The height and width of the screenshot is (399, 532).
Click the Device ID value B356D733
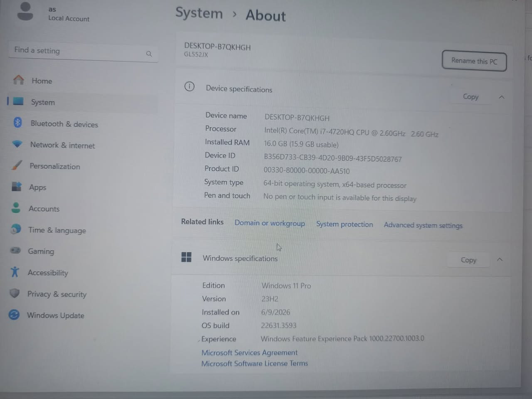point(333,158)
